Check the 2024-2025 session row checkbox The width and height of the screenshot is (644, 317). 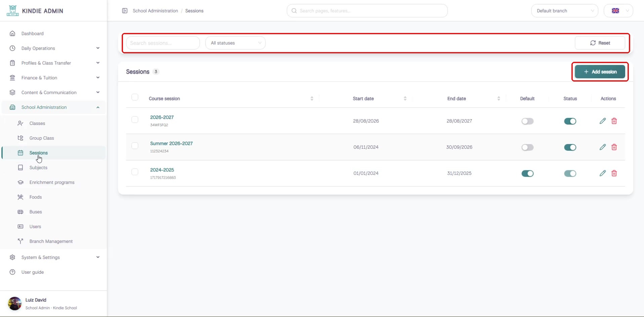[135, 172]
